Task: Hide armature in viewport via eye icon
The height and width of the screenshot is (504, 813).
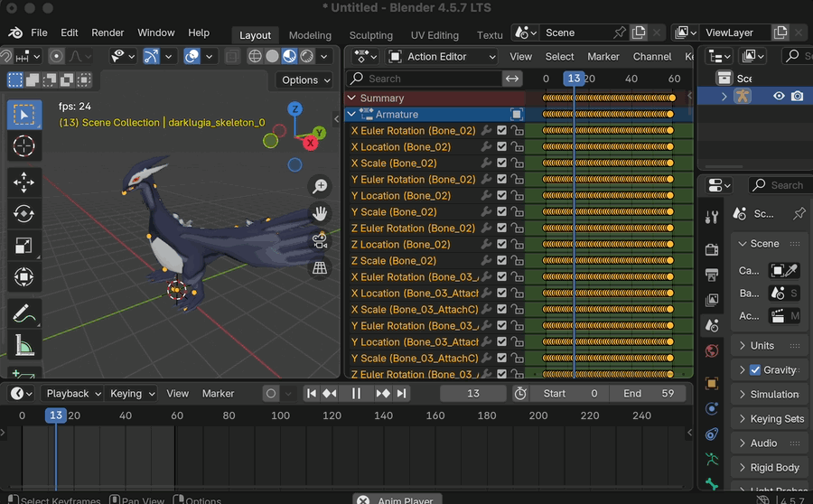Action: tap(779, 96)
